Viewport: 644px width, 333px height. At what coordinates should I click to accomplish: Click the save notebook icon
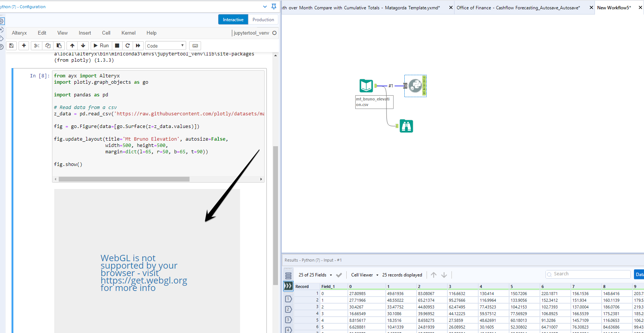12,45
